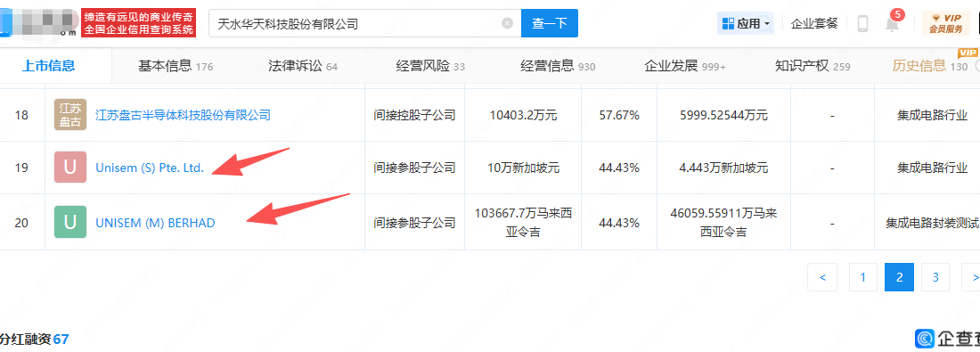
Task: Switch to 历史信息 tab
Action: 930,66
